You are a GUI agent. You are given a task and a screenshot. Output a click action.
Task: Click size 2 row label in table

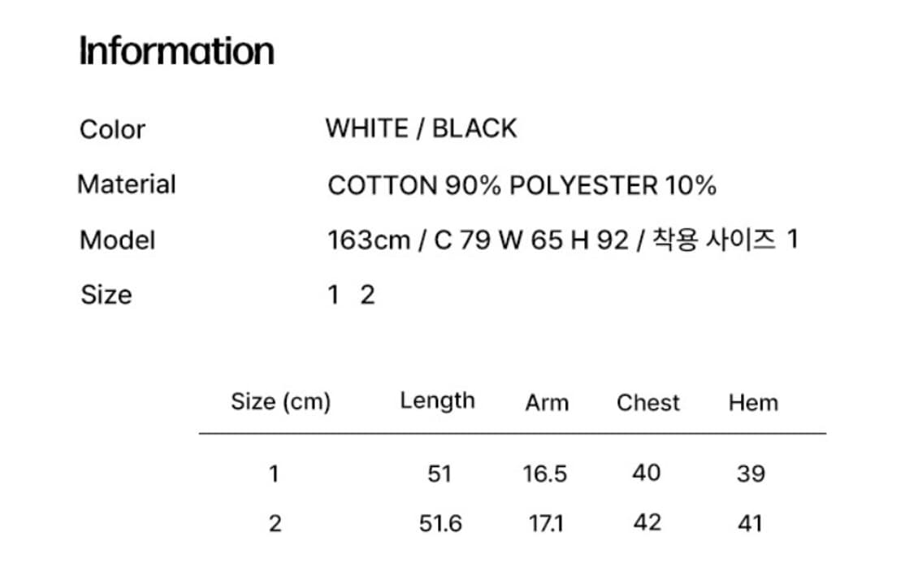[275, 523]
